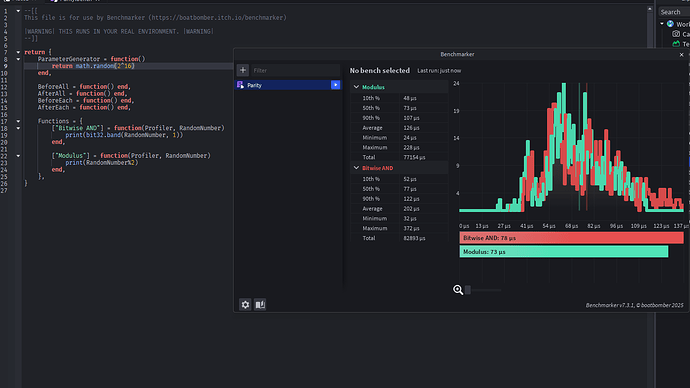Click the Bitwise AND 10th % value 52 µs

click(410, 179)
